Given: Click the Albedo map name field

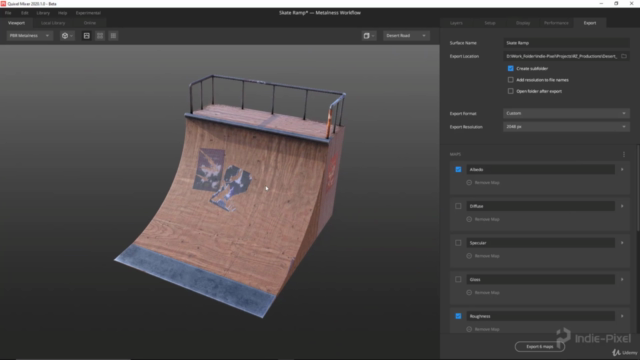Looking at the screenshot, I should [x=540, y=169].
